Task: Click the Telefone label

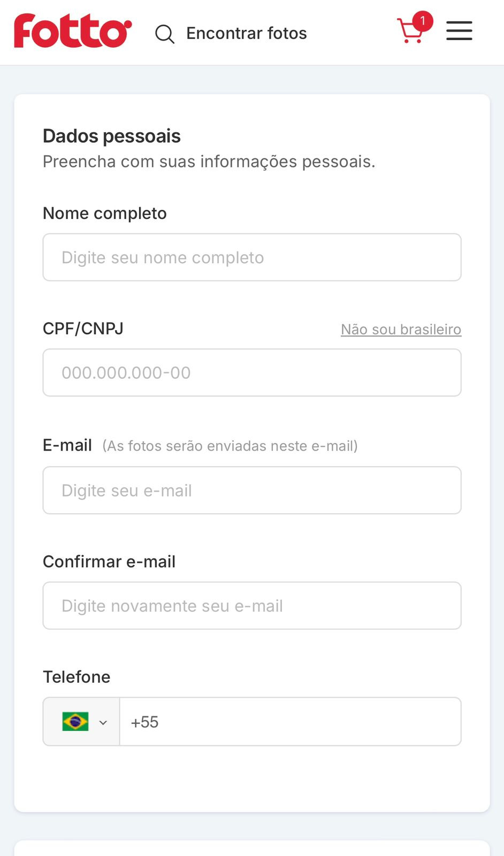Action: coord(77,677)
